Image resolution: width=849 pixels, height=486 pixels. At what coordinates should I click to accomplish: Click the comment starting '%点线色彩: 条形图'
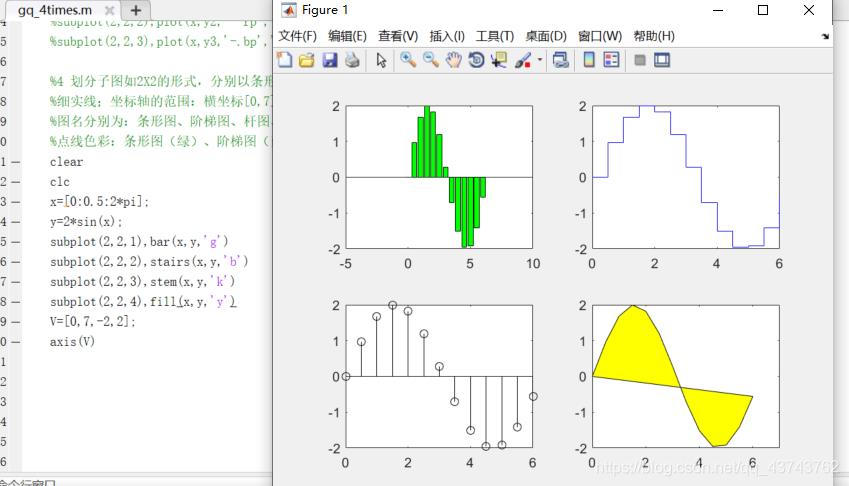point(161,142)
